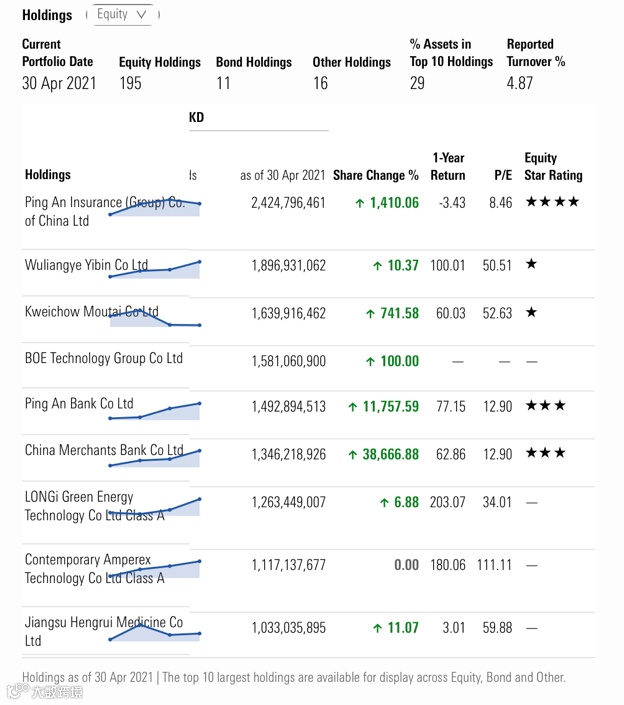Click green up arrow beside 38,666.88

pyautogui.click(x=353, y=455)
